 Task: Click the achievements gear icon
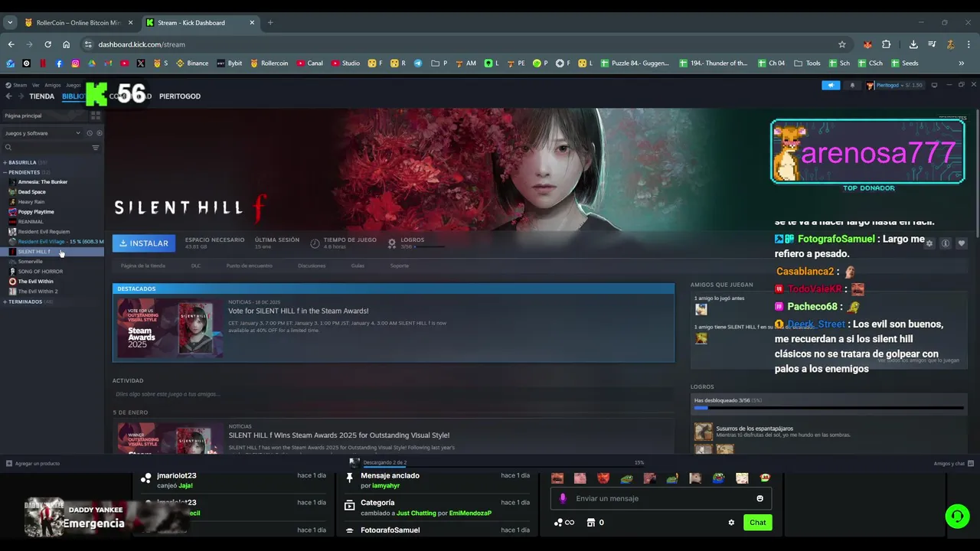point(392,243)
